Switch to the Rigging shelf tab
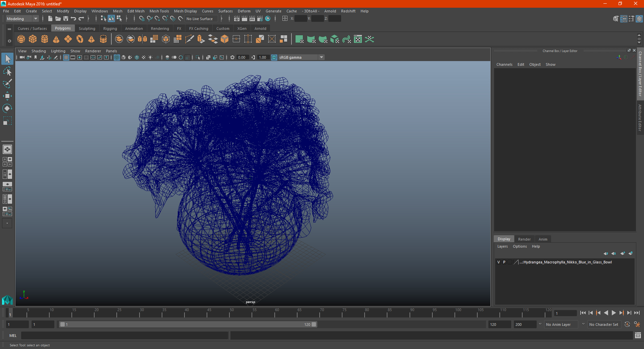 pos(110,29)
